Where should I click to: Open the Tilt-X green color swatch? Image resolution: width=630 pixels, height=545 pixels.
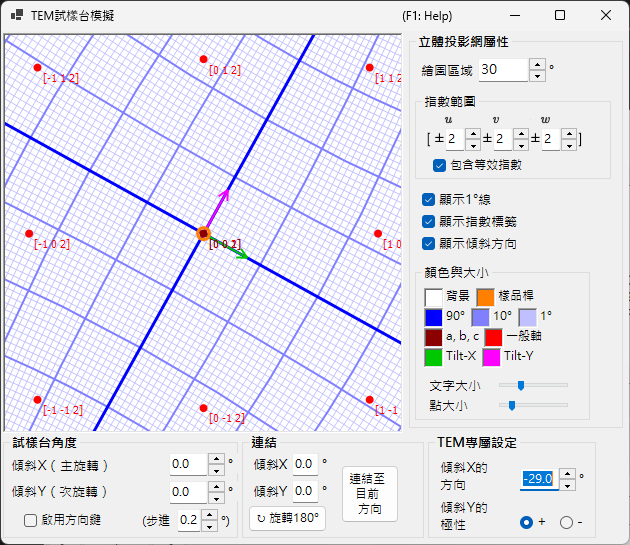(434, 357)
